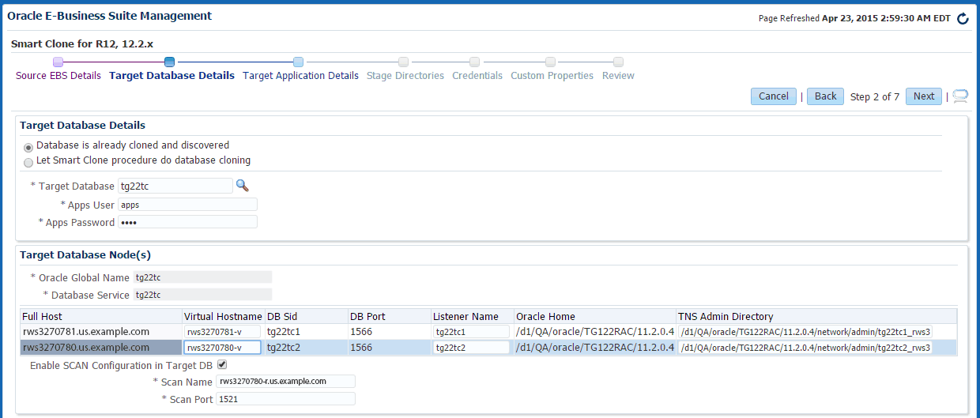Click Oracle Home path in tg22tc1 row

[x=595, y=332]
